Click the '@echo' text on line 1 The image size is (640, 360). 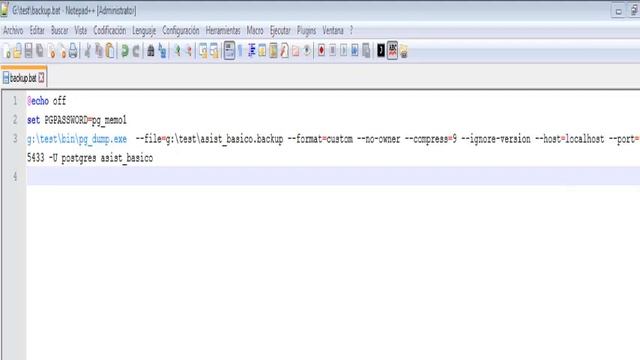38,101
